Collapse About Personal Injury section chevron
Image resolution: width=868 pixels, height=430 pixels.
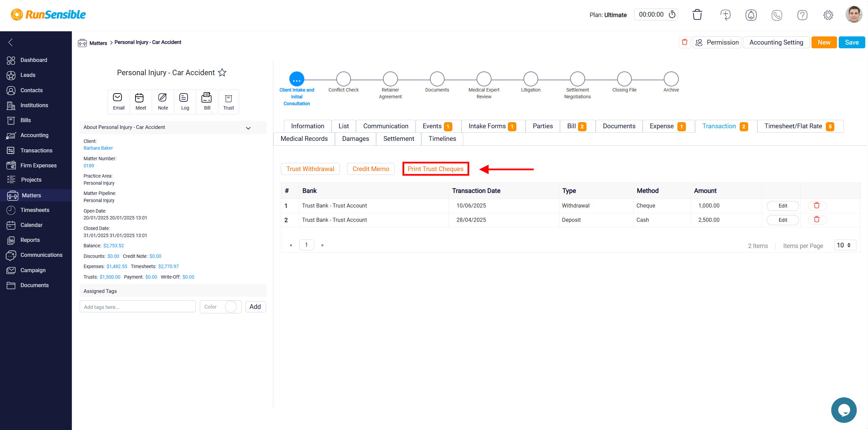248,128
